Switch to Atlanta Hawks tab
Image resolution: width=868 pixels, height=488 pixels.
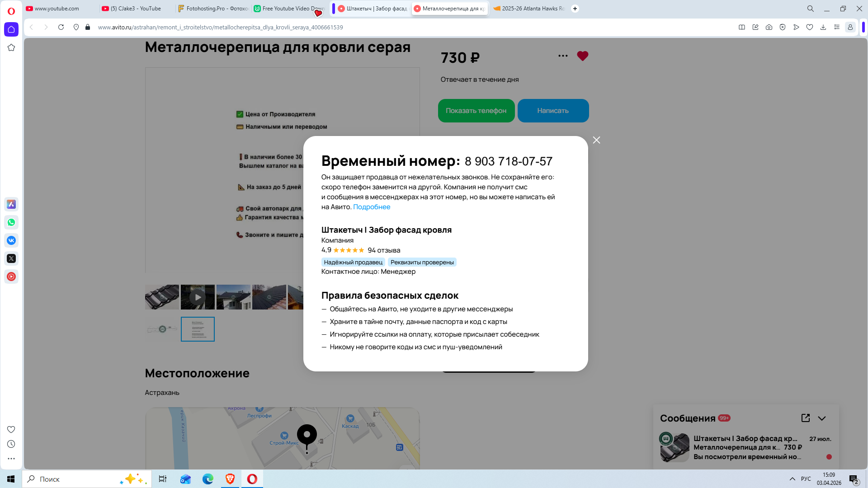(x=529, y=9)
